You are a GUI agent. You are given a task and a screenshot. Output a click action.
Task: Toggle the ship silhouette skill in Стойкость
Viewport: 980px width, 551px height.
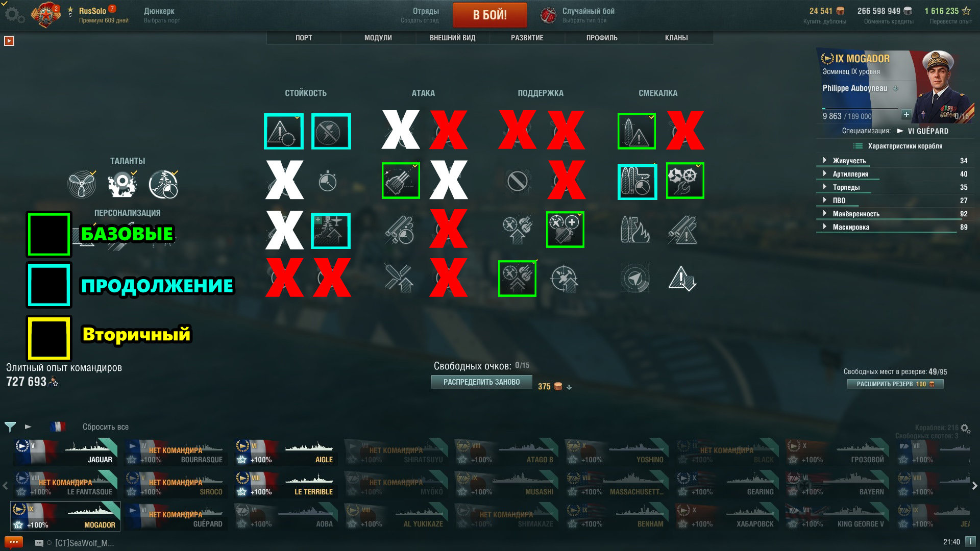coord(331,231)
